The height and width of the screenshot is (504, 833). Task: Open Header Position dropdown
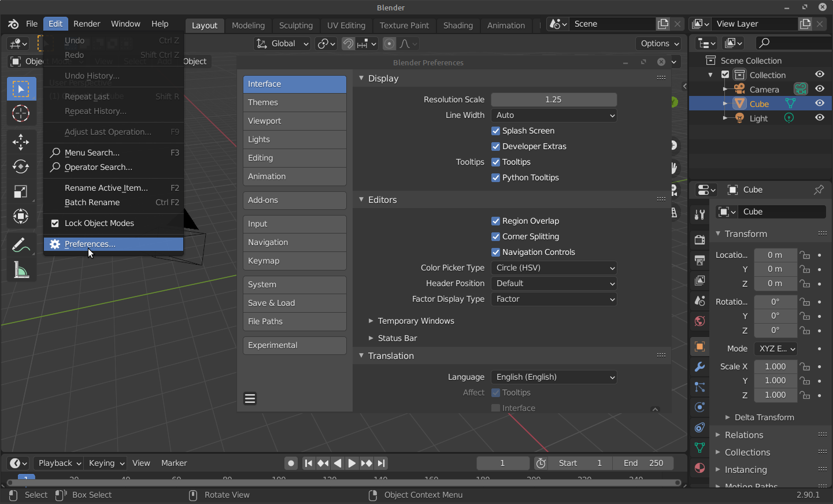click(554, 283)
